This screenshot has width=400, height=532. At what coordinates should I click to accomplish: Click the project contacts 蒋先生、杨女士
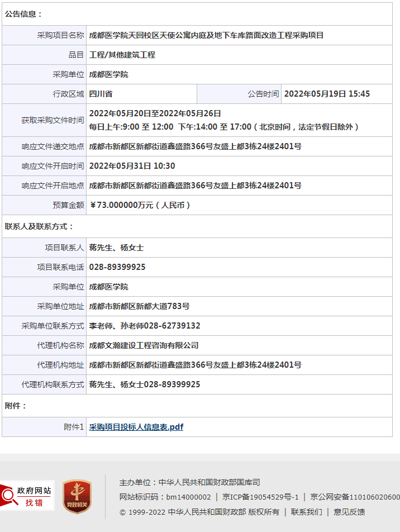coord(116,248)
